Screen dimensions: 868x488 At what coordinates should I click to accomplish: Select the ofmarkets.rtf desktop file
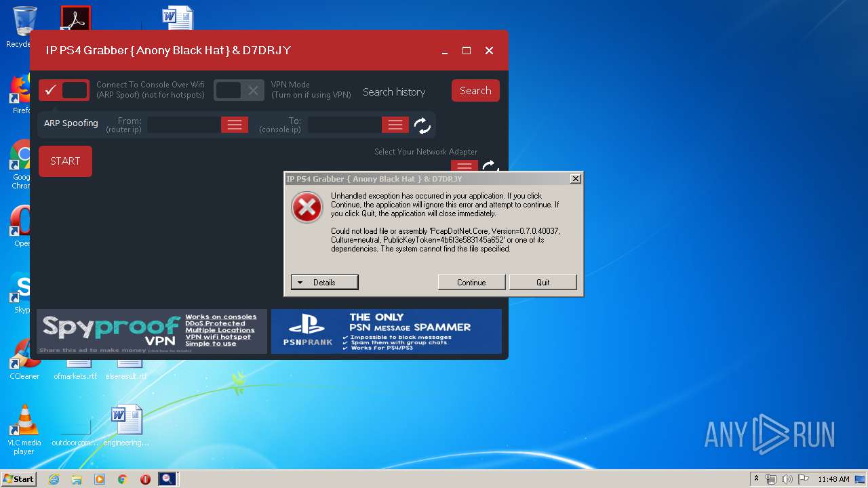pyautogui.click(x=75, y=370)
